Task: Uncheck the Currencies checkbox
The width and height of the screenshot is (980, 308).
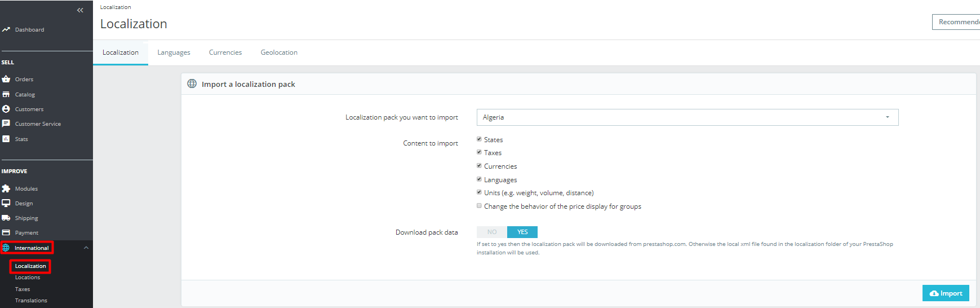Action: 479,166
